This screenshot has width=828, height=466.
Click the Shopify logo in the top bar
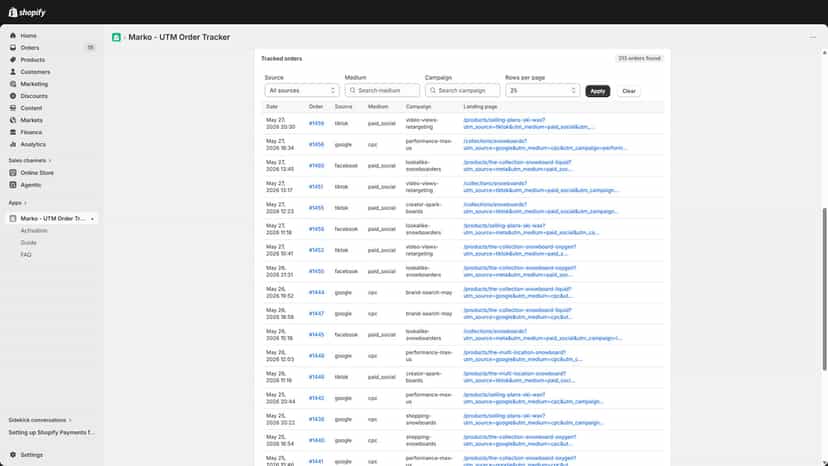(x=27, y=12)
